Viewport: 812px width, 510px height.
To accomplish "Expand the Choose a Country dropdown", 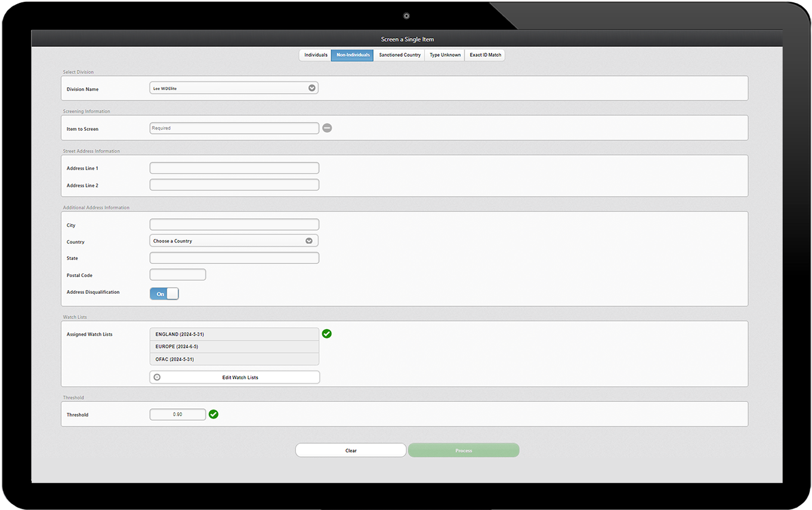I will (x=233, y=241).
